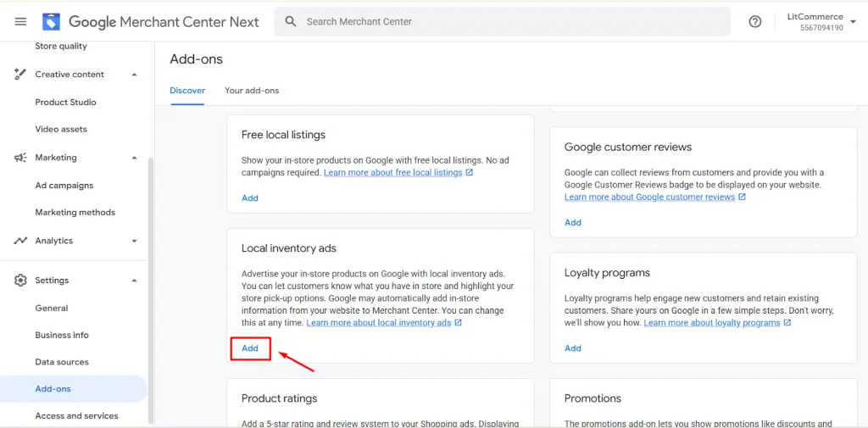Click the Settings gear icon
Image resolution: width=868 pixels, height=428 pixels.
(20, 281)
